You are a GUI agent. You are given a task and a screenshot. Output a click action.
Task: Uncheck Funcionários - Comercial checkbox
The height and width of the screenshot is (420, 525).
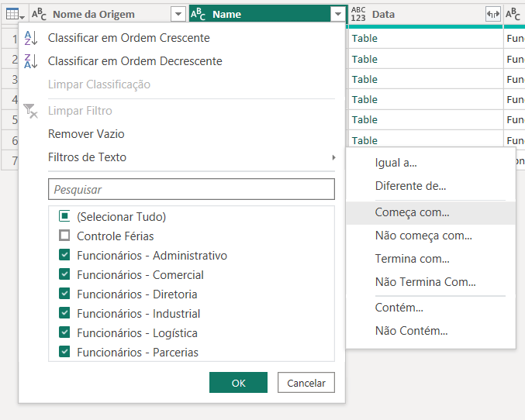click(x=64, y=274)
